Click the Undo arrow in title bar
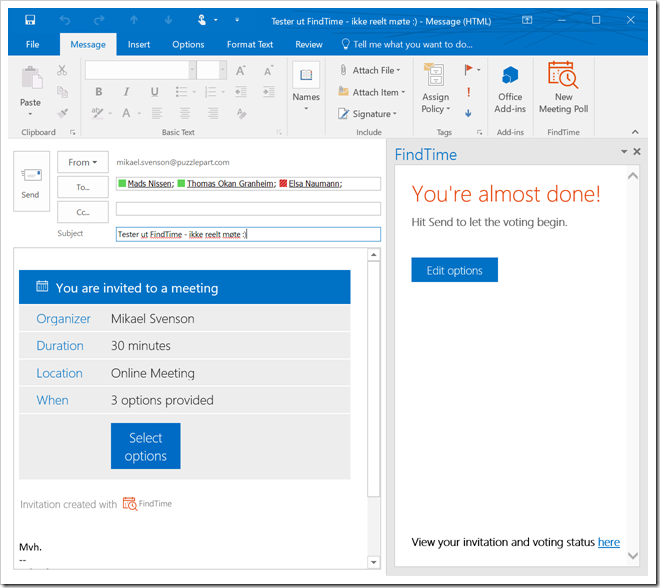Viewport: 660px width, 588px height. tap(64, 20)
